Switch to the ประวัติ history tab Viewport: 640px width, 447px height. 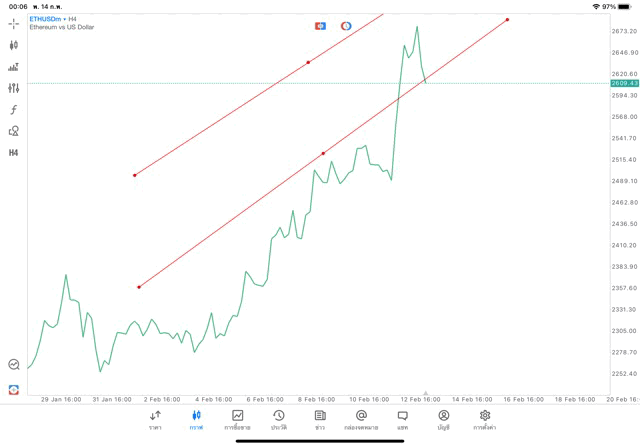(278, 419)
